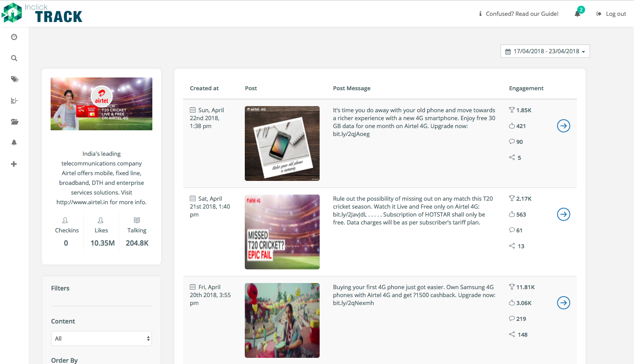Click the calendar icon for April 21st post
634x364 pixels.
click(x=192, y=199)
